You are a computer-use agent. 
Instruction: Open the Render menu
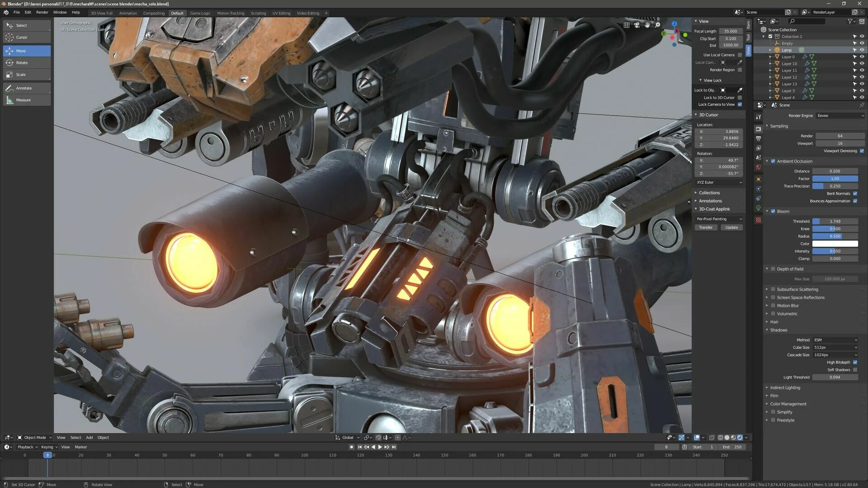point(42,12)
